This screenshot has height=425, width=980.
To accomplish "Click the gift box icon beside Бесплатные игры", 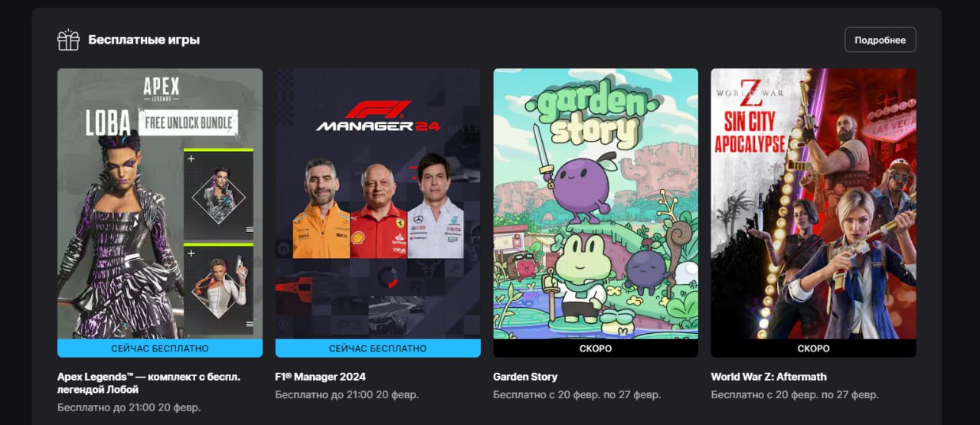I will tap(68, 40).
